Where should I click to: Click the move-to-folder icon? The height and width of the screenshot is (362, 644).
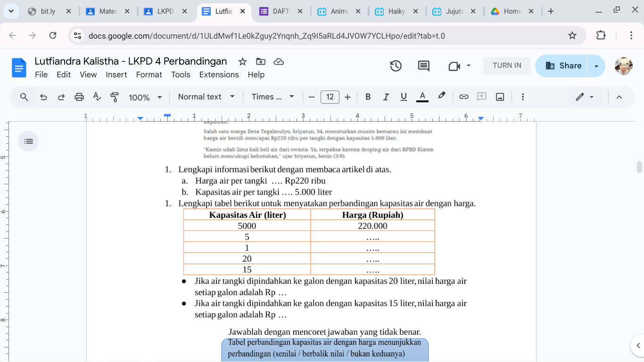(260, 62)
